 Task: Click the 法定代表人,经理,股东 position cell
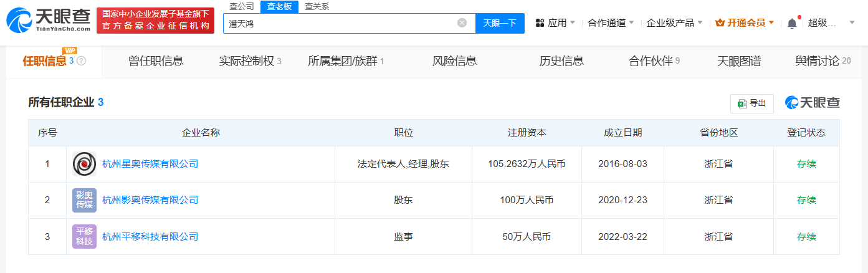pyautogui.click(x=403, y=164)
